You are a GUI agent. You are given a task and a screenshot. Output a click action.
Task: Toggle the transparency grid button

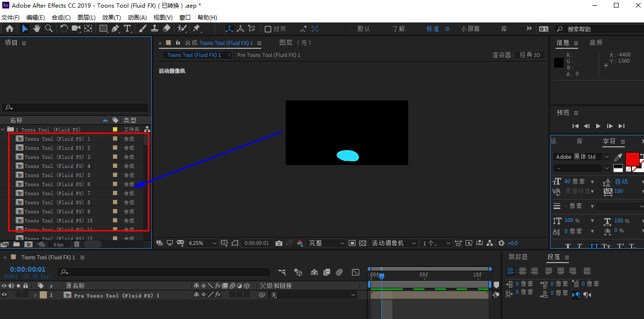(x=363, y=243)
